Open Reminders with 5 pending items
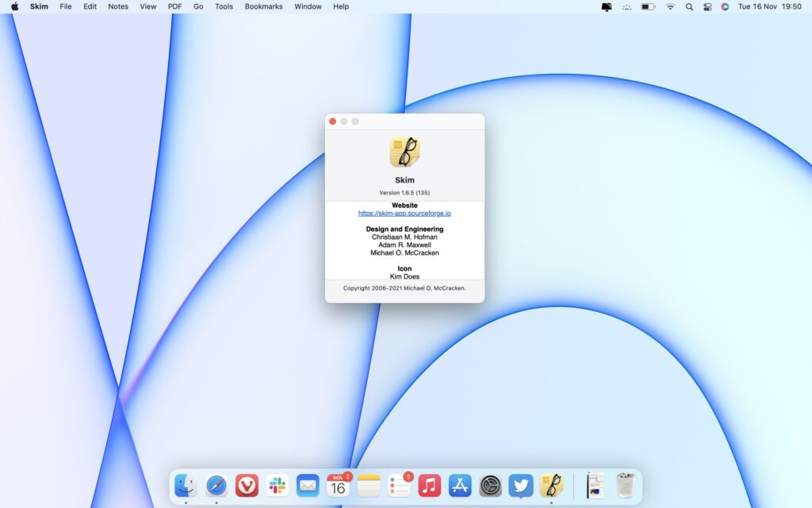This screenshot has height=508, width=812. click(398, 485)
